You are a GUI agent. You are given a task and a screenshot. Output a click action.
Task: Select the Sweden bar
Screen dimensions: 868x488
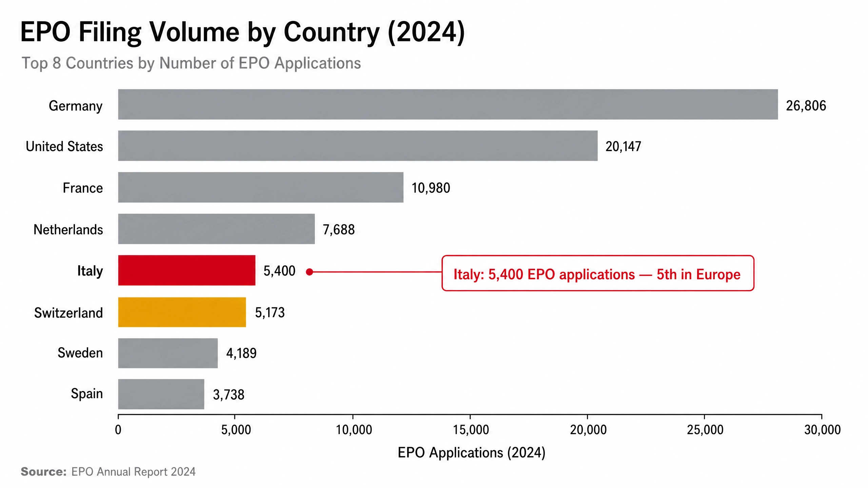point(168,353)
